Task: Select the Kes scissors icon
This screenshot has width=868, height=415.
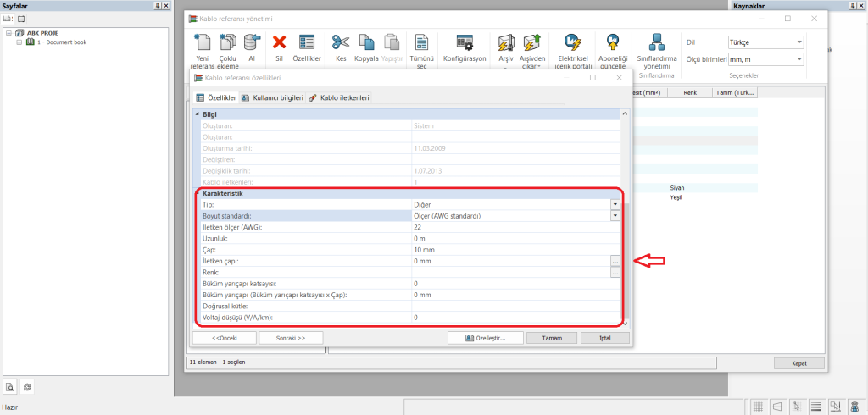Action: [x=341, y=42]
